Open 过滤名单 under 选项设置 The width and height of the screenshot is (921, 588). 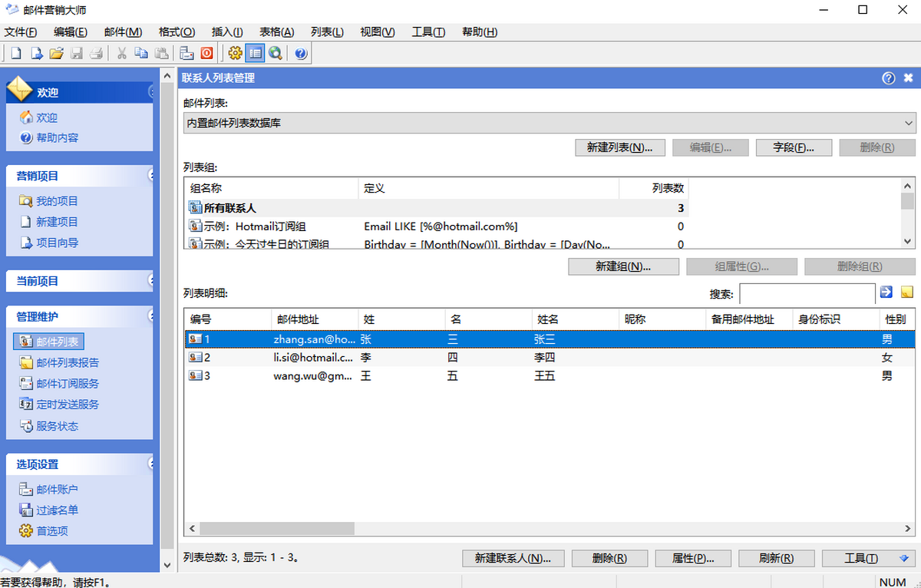(x=49, y=510)
